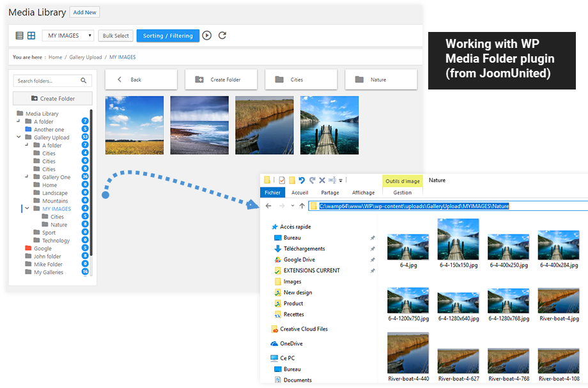This screenshot has height=388, width=588.
Task: Open the Nature folder tile
Action: tap(381, 79)
